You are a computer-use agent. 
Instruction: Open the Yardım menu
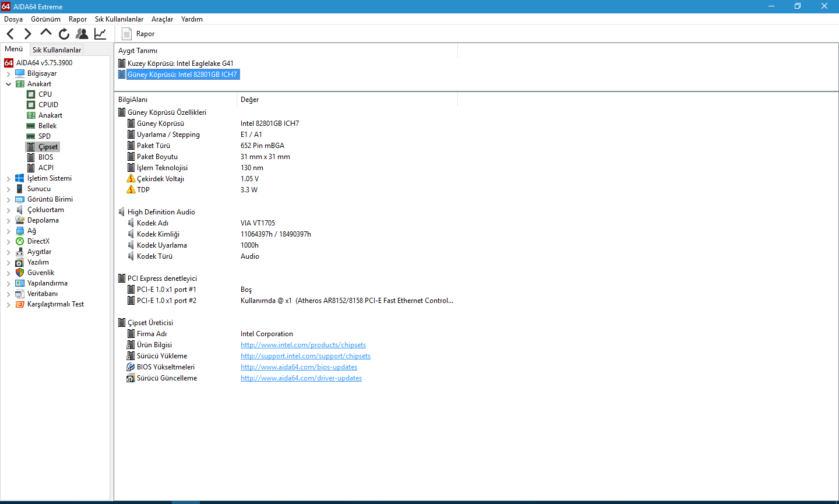coord(192,19)
